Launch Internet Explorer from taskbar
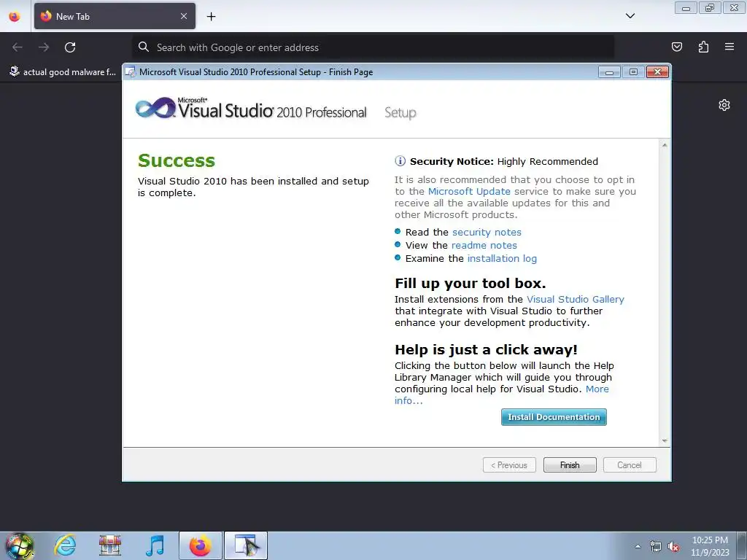Screen dimensions: 747x560 pos(65,545)
